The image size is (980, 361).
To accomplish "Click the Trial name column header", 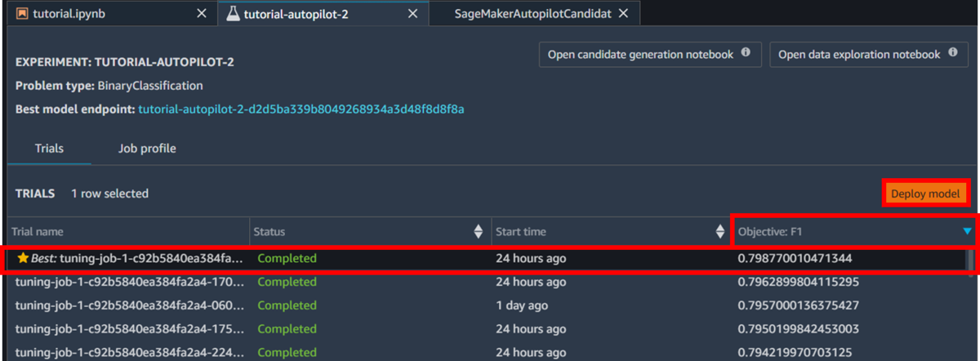I will [x=128, y=232].
